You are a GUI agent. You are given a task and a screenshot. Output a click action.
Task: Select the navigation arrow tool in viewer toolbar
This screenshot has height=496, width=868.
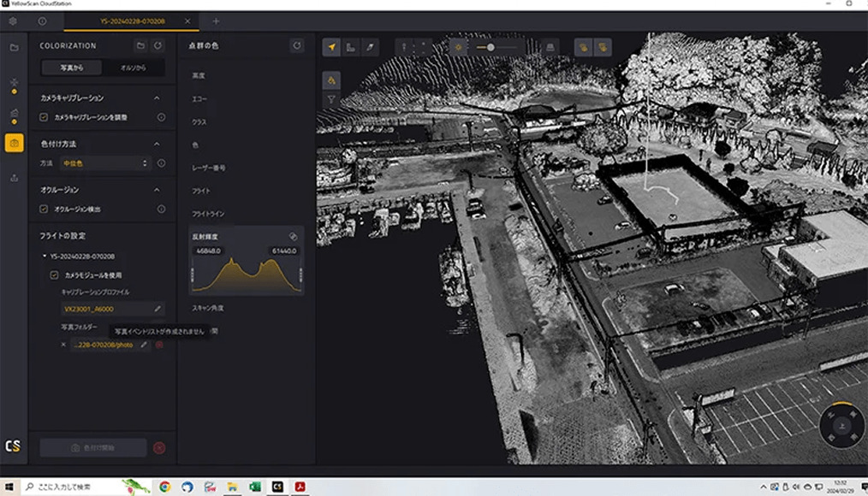pyautogui.click(x=332, y=47)
